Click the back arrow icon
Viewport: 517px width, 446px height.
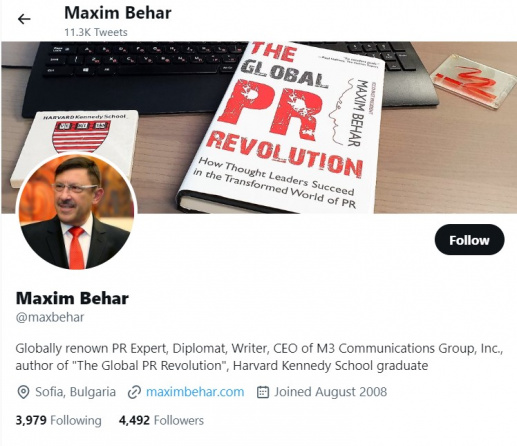coord(24,19)
